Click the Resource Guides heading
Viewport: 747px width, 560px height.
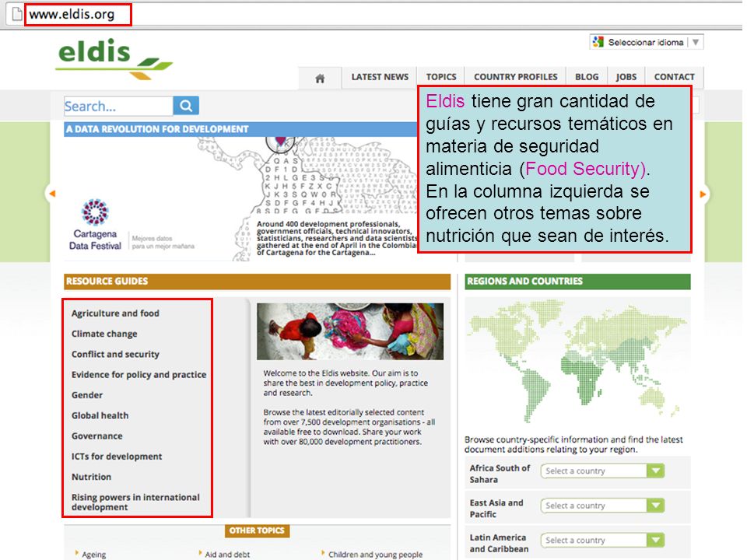(x=107, y=281)
